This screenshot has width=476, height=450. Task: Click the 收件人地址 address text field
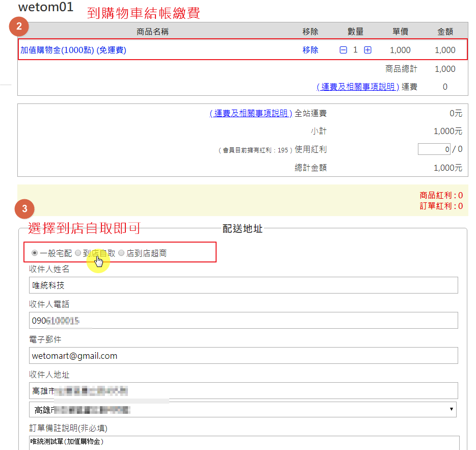pyautogui.click(x=243, y=391)
